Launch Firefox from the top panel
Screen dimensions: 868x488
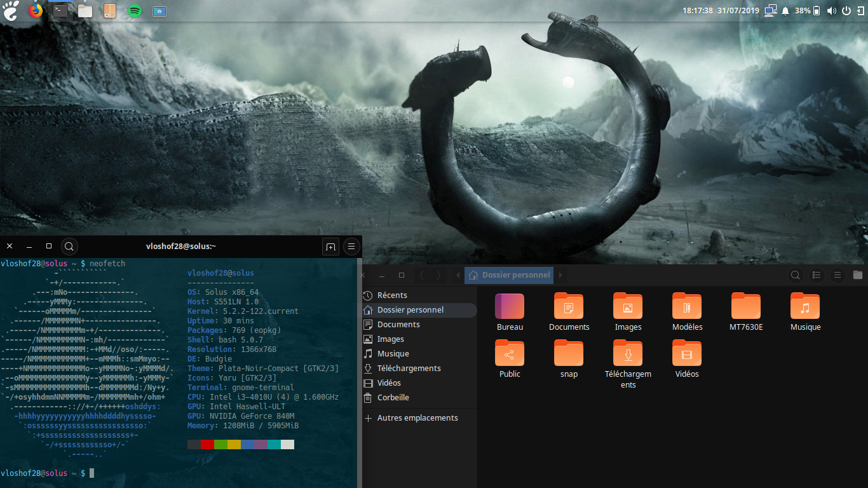pos(36,11)
